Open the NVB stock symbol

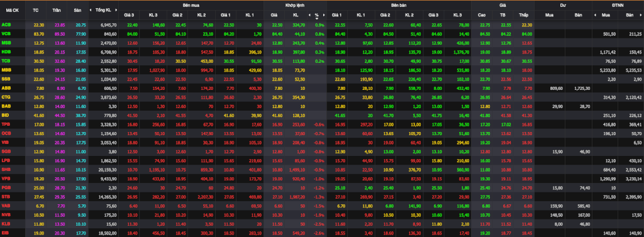(6, 214)
